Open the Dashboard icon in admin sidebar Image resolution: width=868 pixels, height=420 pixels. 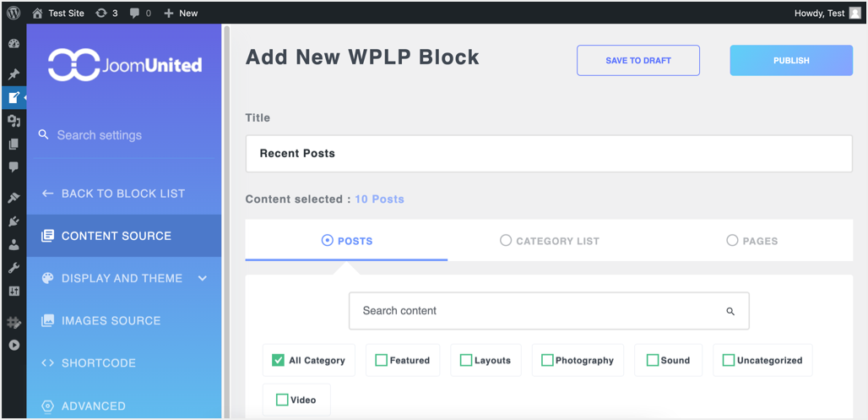[x=14, y=45]
